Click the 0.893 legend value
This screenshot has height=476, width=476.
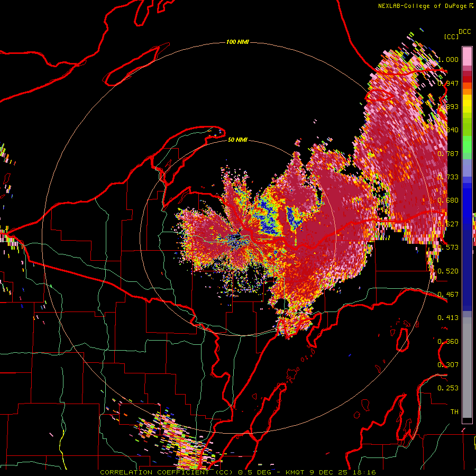tap(448, 106)
